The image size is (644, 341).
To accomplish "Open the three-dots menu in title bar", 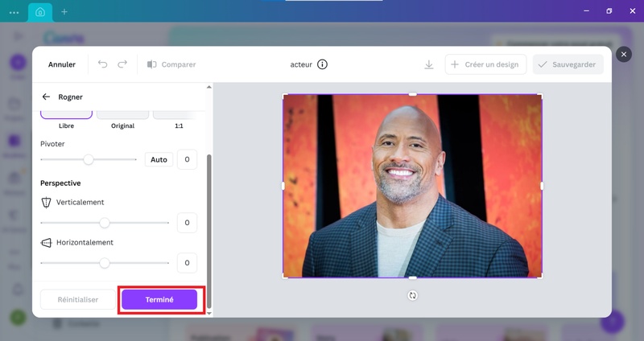I will pos(14,12).
